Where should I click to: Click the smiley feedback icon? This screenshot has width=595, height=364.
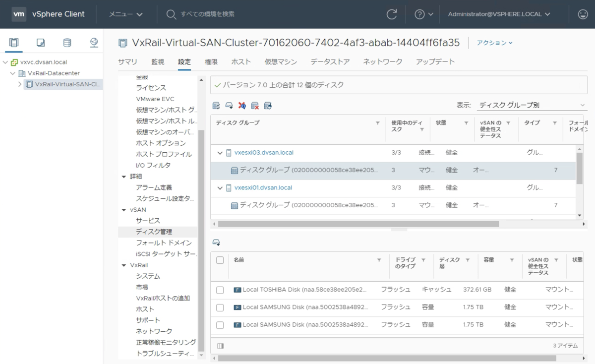(x=583, y=14)
